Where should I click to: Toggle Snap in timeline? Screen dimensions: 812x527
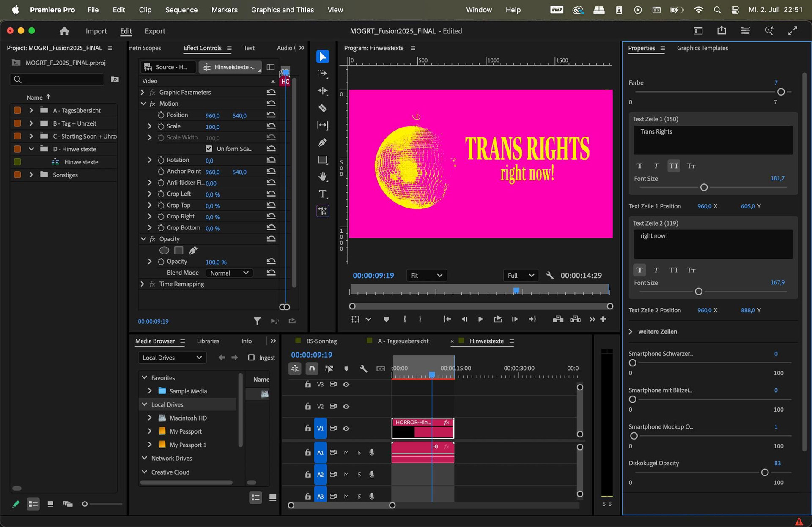pyautogui.click(x=312, y=369)
